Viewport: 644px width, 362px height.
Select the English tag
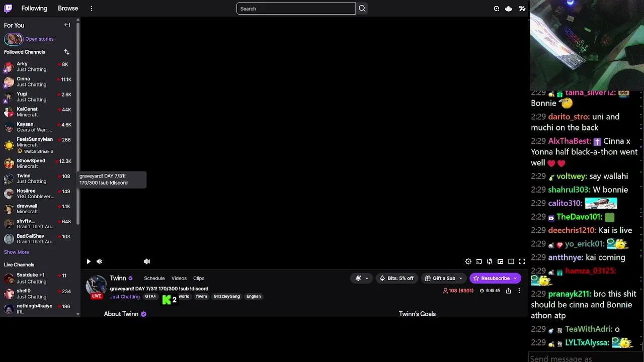(x=254, y=297)
